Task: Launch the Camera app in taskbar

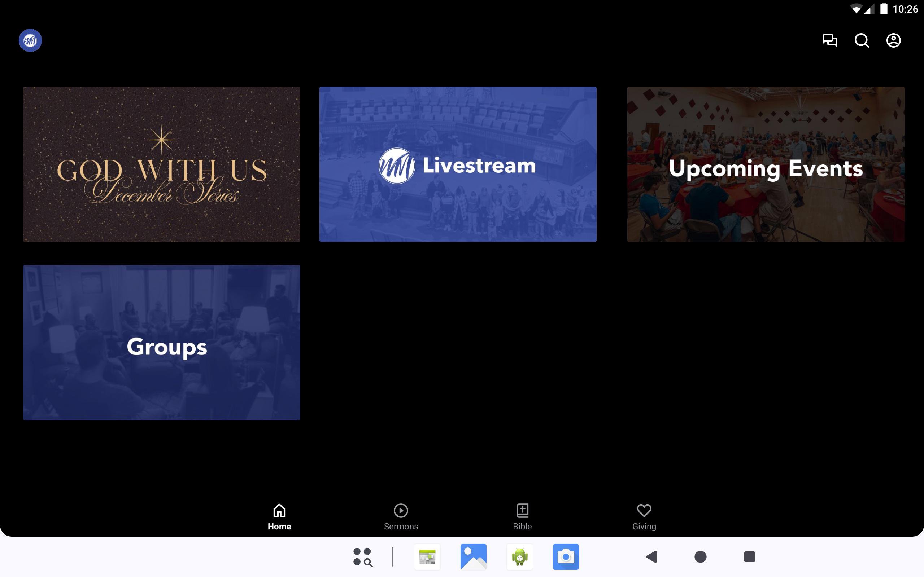Action: pyautogui.click(x=566, y=557)
